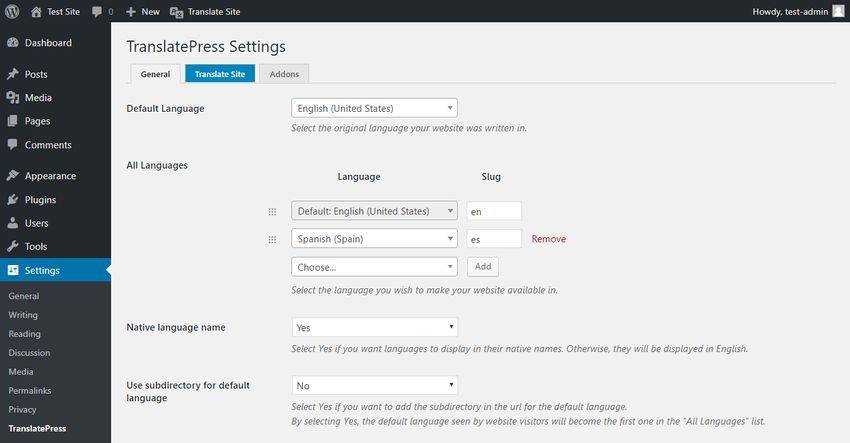Open Discussion settings submenu item
Screen dimensions: 850x443
point(29,353)
